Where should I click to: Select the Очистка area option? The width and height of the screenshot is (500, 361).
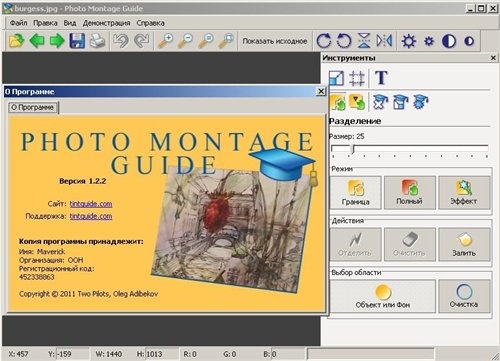pyautogui.click(x=464, y=296)
